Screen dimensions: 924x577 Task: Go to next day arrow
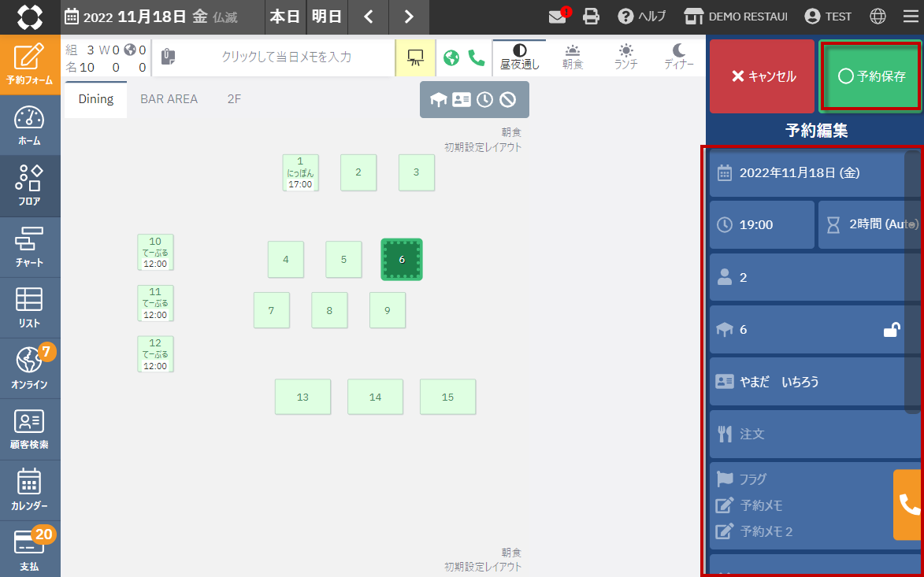pos(409,17)
